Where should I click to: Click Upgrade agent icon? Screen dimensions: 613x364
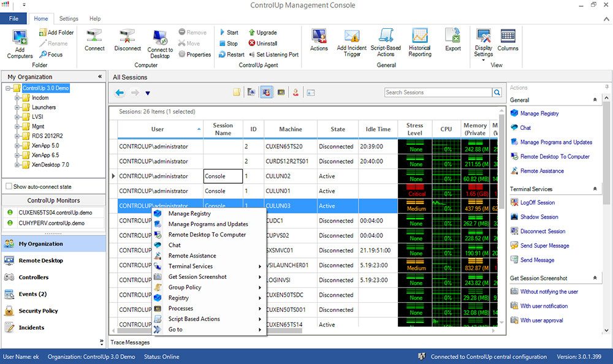[x=263, y=32]
